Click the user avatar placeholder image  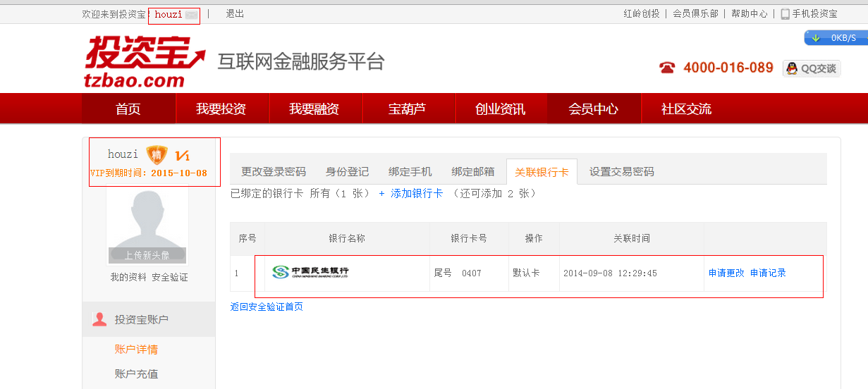pyautogui.click(x=148, y=226)
